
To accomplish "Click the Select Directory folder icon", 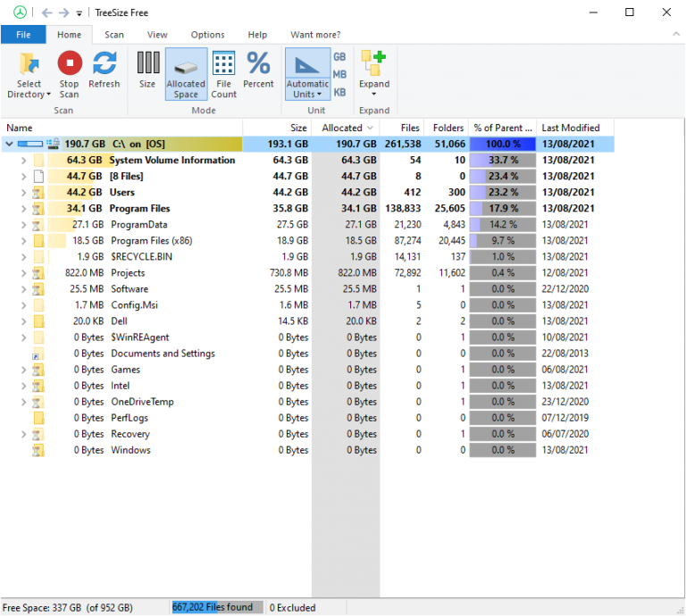I will (x=29, y=63).
